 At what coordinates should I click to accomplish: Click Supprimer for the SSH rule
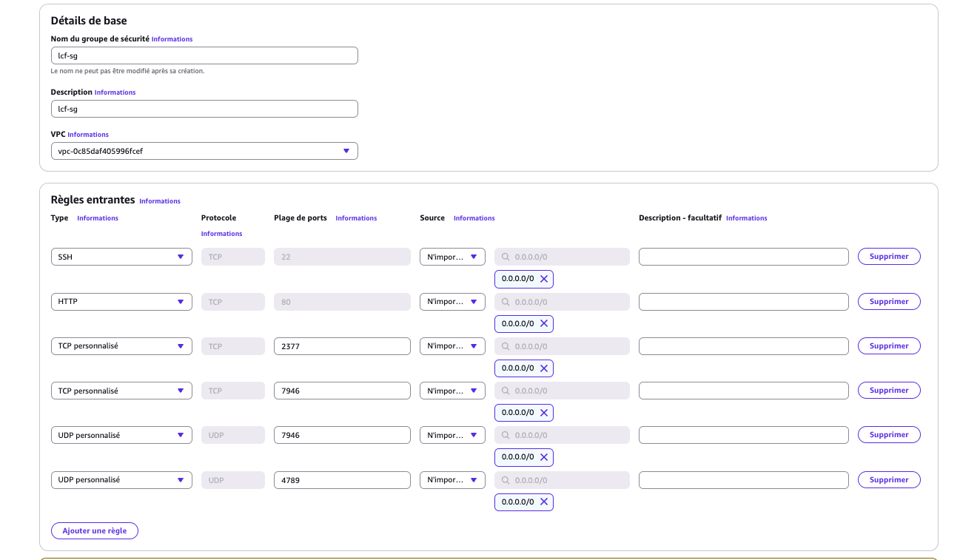889,257
